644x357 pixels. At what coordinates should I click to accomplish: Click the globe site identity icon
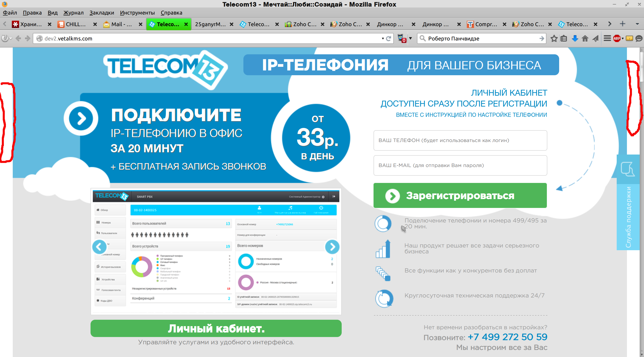click(40, 38)
